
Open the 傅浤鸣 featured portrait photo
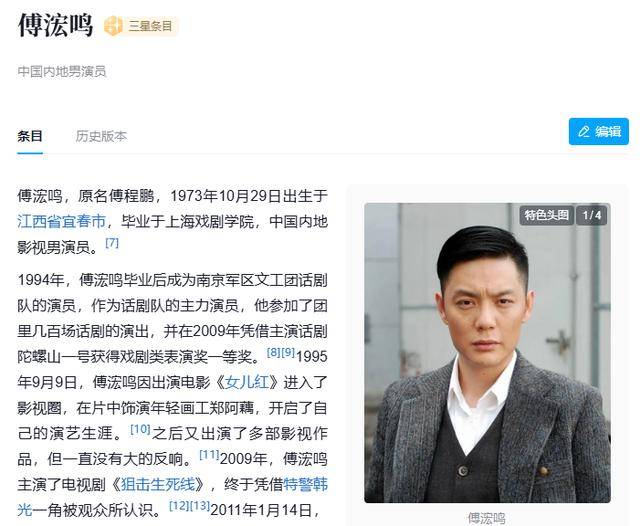[x=487, y=353]
